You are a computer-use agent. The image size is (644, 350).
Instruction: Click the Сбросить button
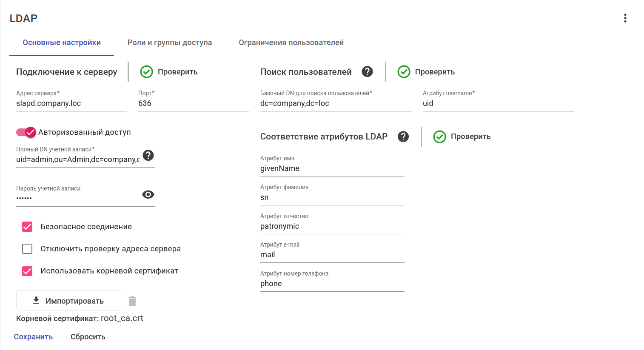tap(88, 337)
